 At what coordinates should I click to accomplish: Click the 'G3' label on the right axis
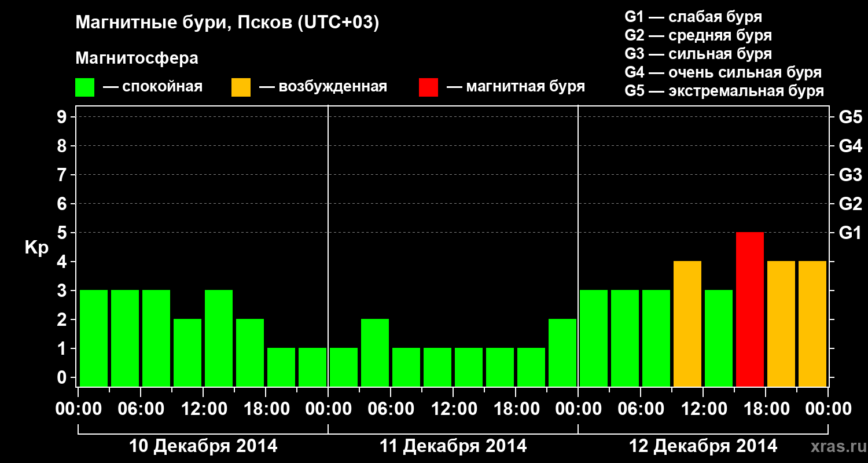tap(850, 175)
